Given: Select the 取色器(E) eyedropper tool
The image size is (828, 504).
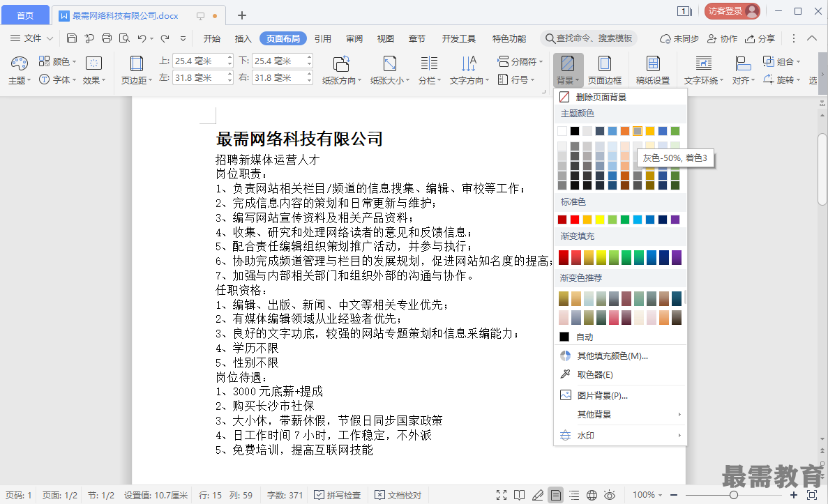Looking at the screenshot, I should click(620, 375).
